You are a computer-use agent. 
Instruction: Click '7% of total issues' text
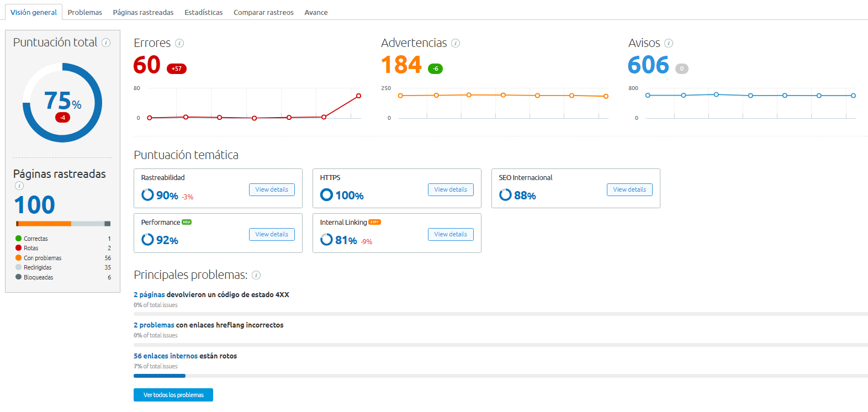pyautogui.click(x=156, y=366)
